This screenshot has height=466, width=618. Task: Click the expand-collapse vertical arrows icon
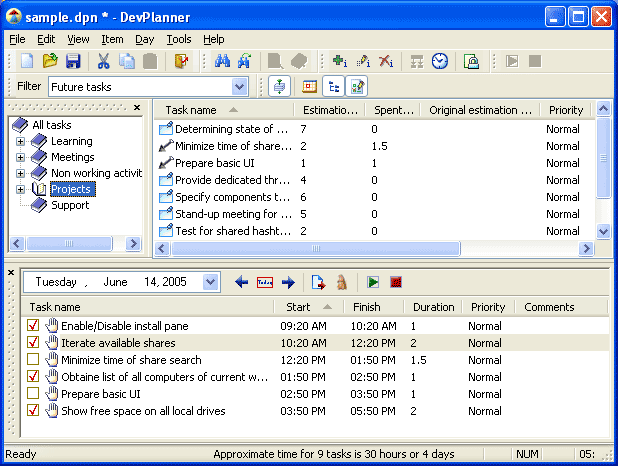pyautogui.click(x=279, y=86)
